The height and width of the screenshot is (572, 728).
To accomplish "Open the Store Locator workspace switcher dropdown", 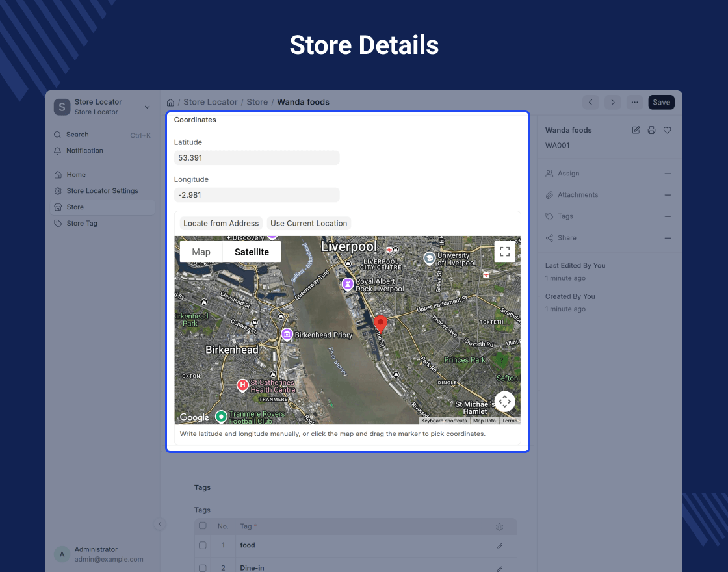I will click(x=103, y=107).
